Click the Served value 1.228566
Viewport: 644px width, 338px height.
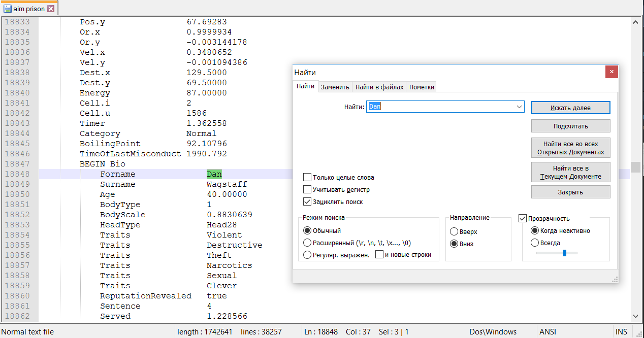coord(227,316)
